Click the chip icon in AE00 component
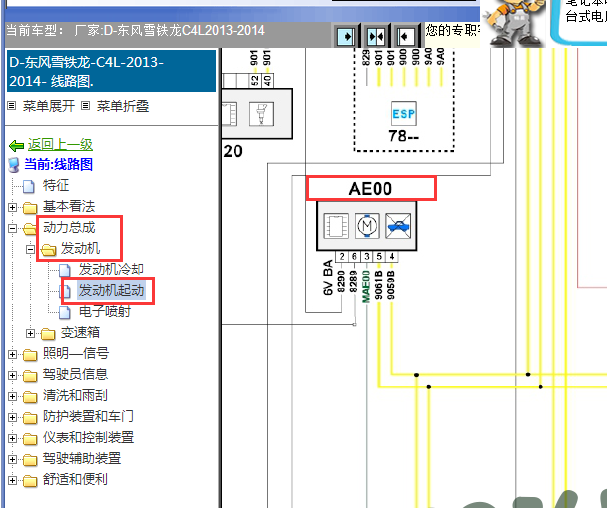Viewport: 607px width, 508px height. click(336, 225)
